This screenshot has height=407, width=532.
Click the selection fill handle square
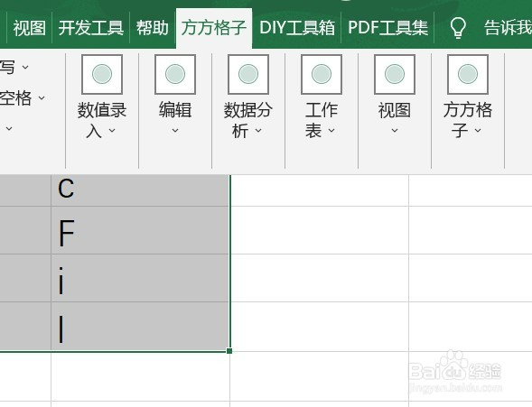229,351
